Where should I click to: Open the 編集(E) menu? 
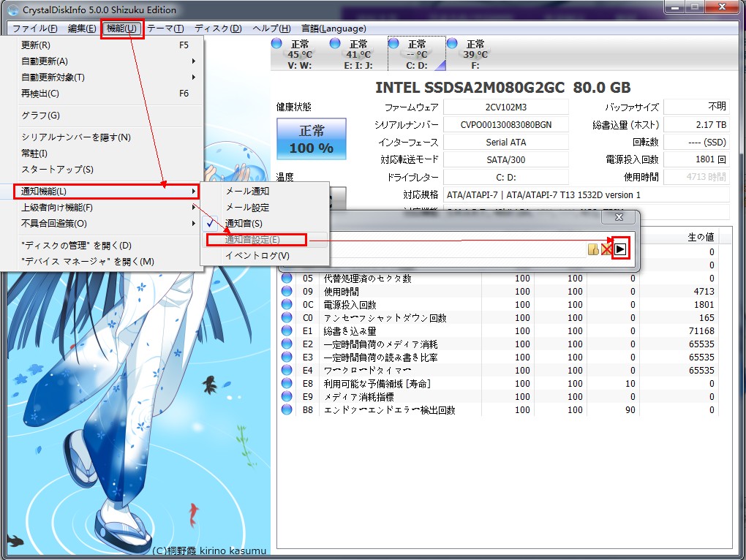pyautogui.click(x=82, y=29)
